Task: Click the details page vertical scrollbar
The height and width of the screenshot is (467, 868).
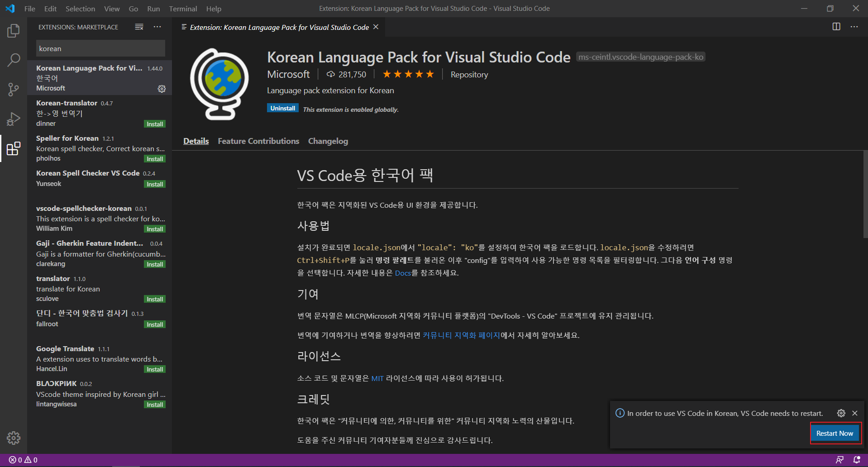Action: pos(865,195)
